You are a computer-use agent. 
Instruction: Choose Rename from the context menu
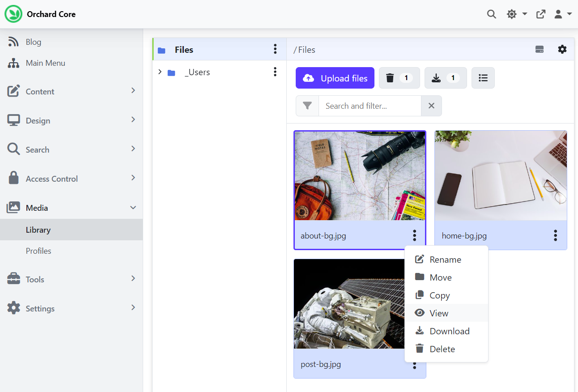pos(446,260)
